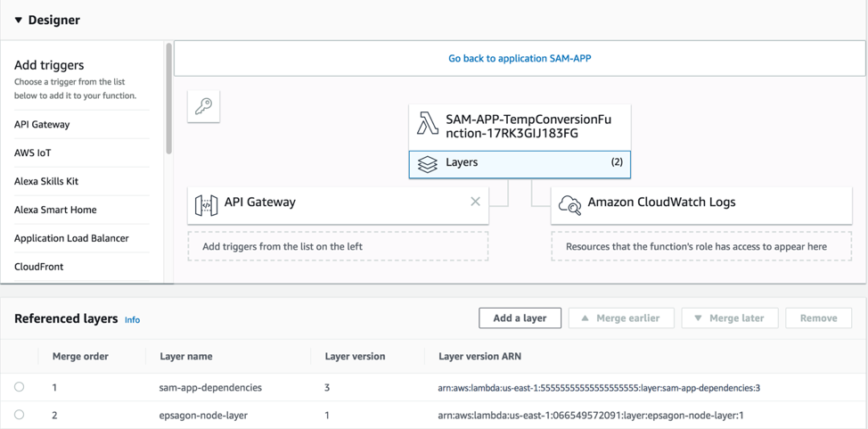
Task: Open the API Gateway trigger card
Action: pos(339,205)
